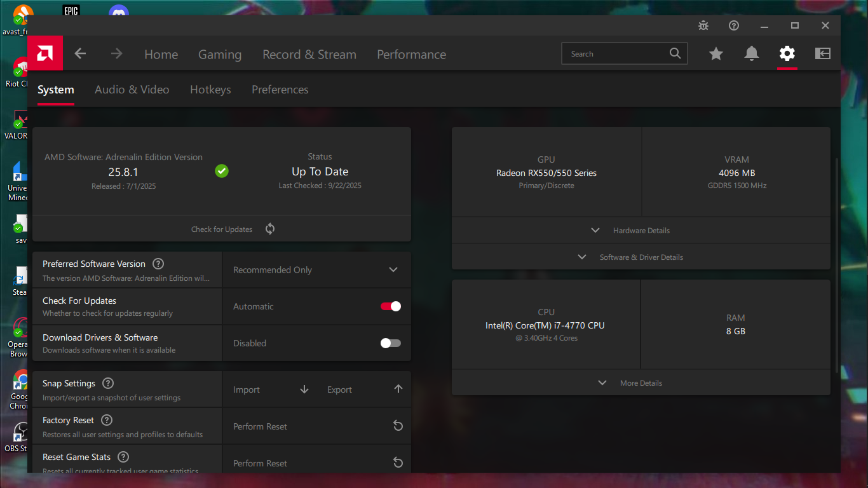Open the Google Chrome desktop shortcut

coord(20,390)
